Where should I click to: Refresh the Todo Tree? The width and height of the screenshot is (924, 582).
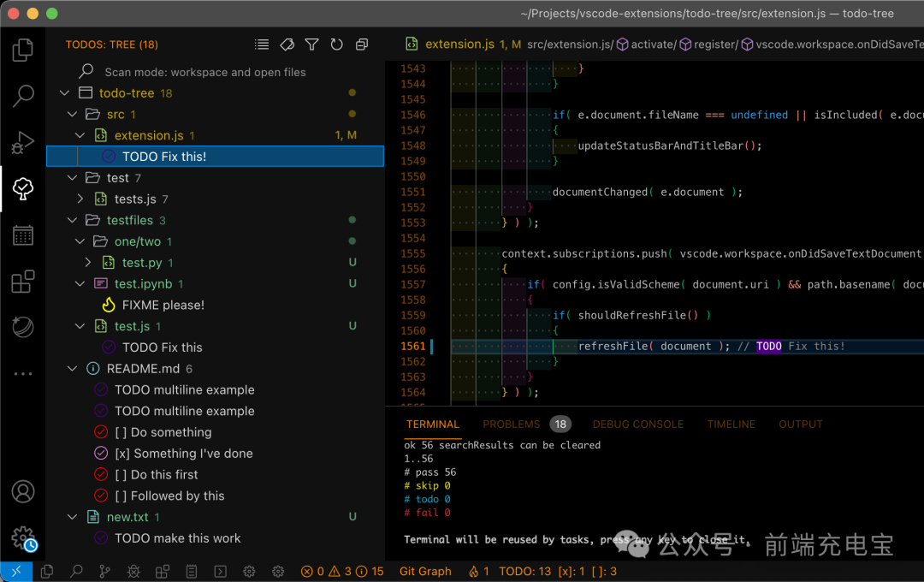(337, 45)
